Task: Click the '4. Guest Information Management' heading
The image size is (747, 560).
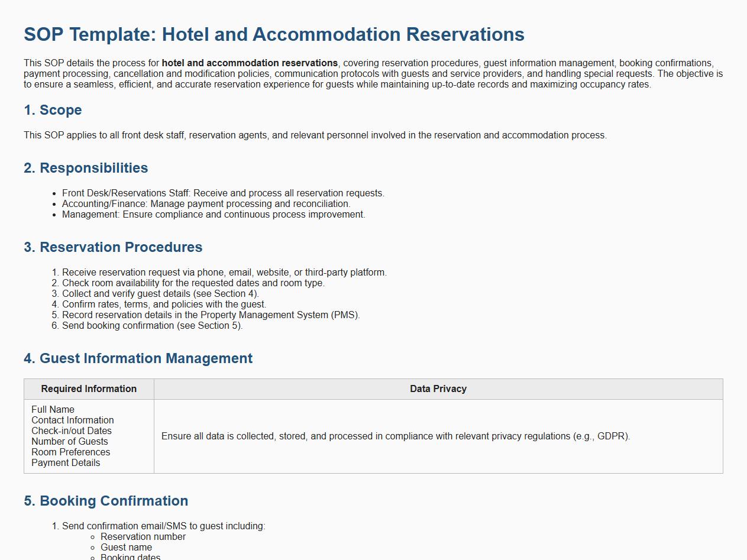Action: point(138,358)
